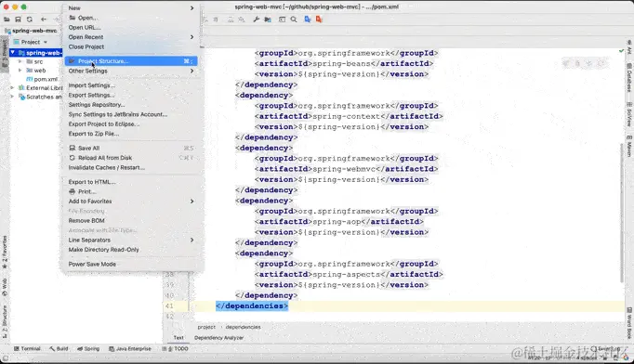The image size is (634, 364).
Task: Expand the web folder in project tree
Action: 20,71
